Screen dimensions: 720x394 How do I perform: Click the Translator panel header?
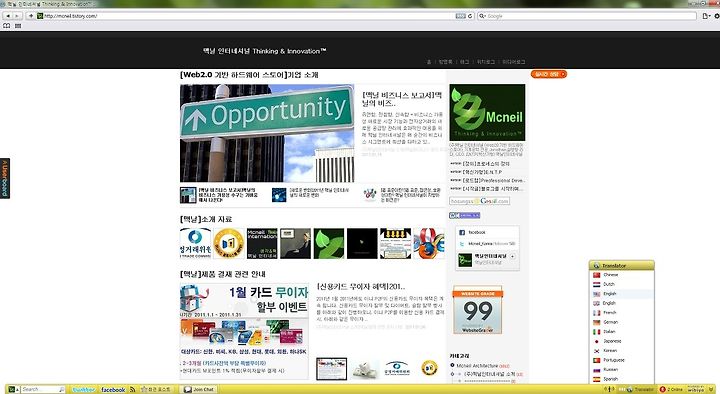pyautogui.click(x=622, y=265)
